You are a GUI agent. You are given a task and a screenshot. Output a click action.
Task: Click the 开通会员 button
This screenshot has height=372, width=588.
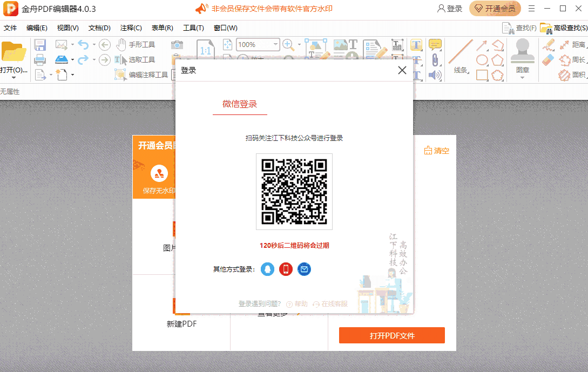pyautogui.click(x=495, y=9)
